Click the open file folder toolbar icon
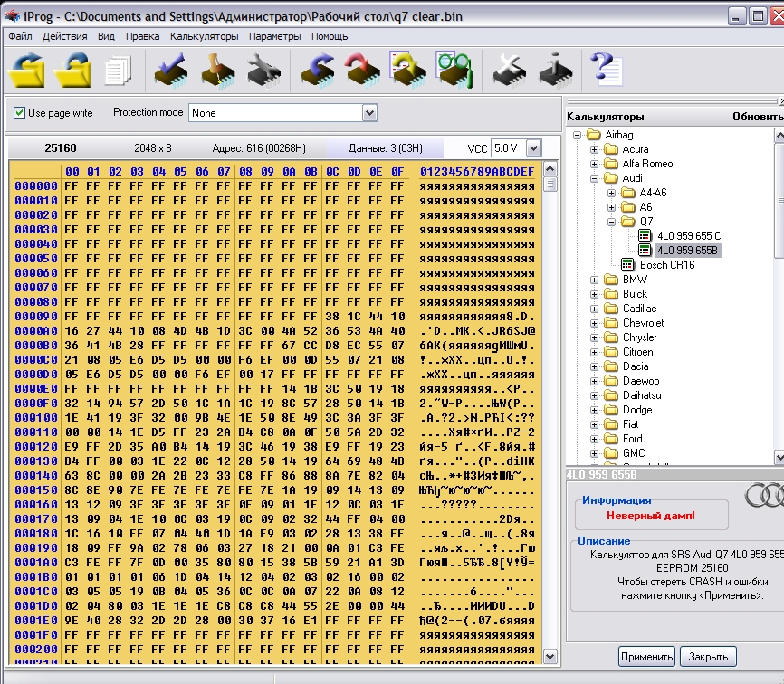Image resolution: width=784 pixels, height=684 pixels. pos(27,71)
